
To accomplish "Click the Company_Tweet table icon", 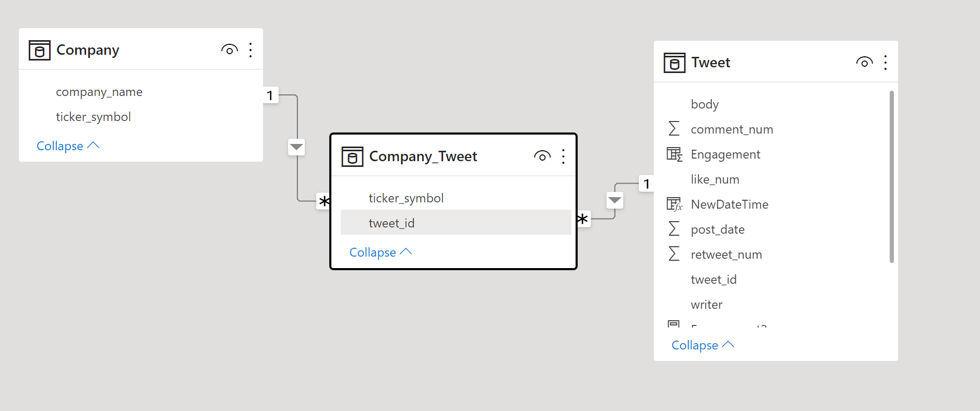I will (x=352, y=156).
